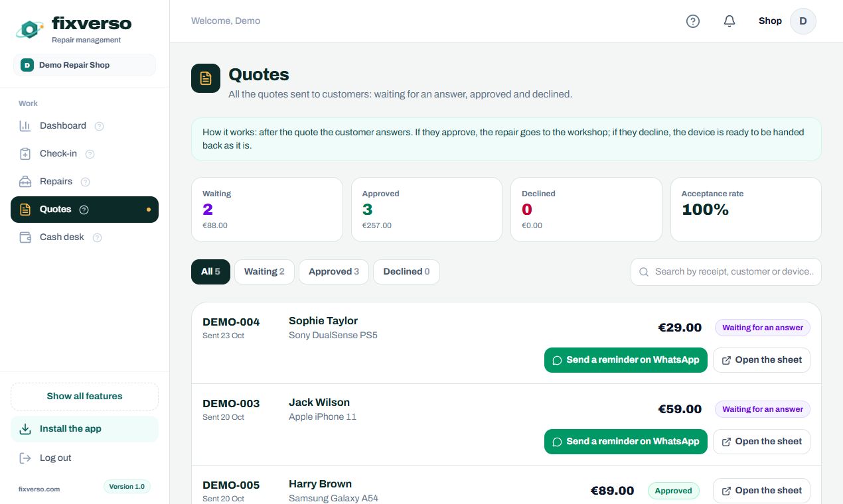The height and width of the screenshot is (504, 843).
Task: Open the sheet for Harry Brown
Action: (x=761, y=491)
